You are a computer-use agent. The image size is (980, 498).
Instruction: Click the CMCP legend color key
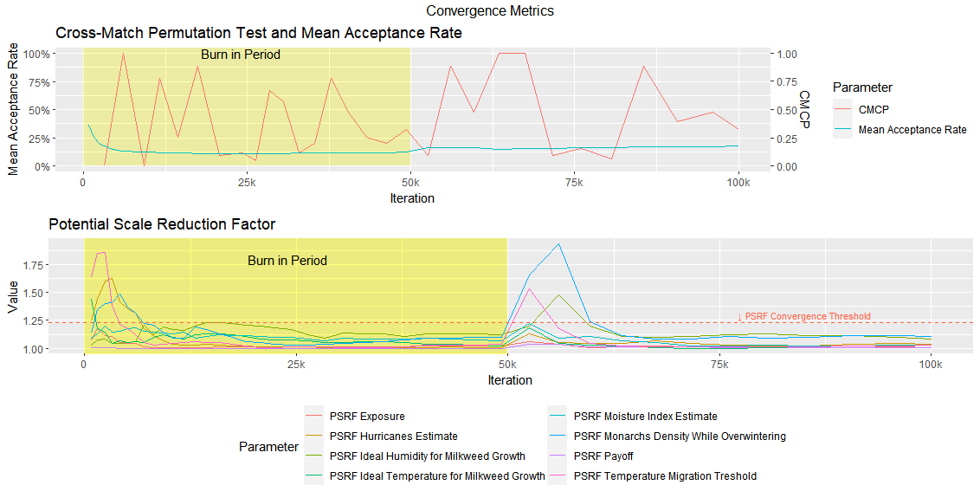click(x=843, y=109)
